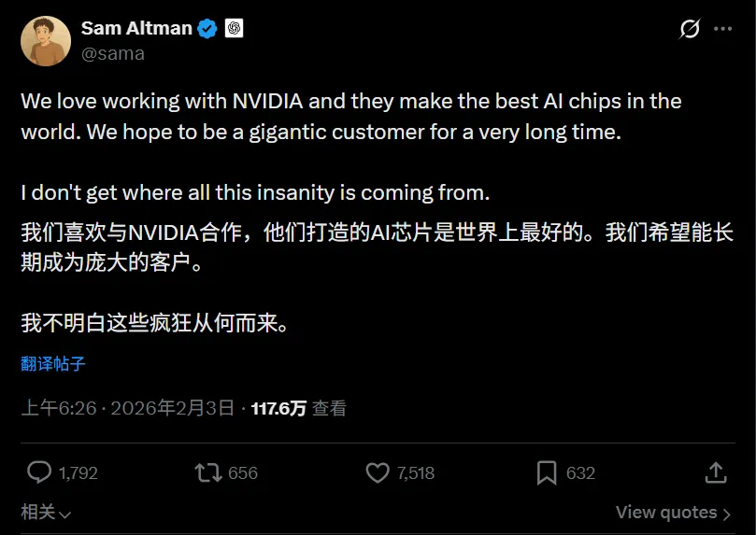
Task: Click the reply speech bubble icon
Action: coord(38,473)
